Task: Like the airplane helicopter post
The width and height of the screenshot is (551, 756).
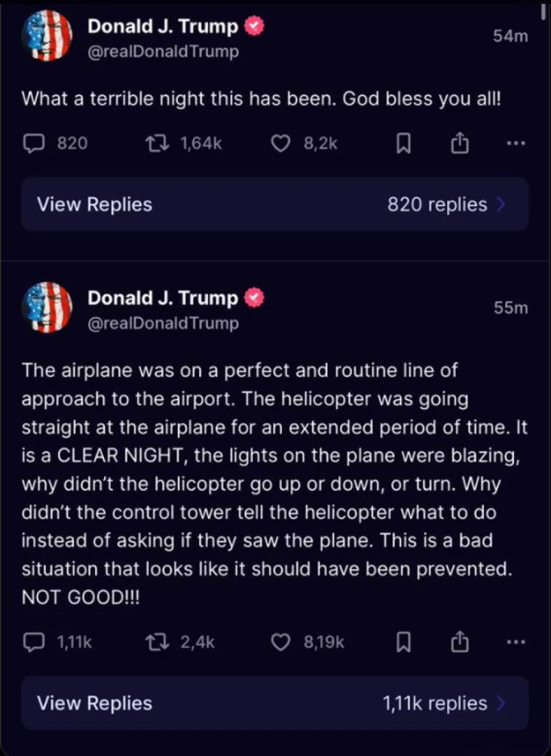Action: (x=281, y=642)
